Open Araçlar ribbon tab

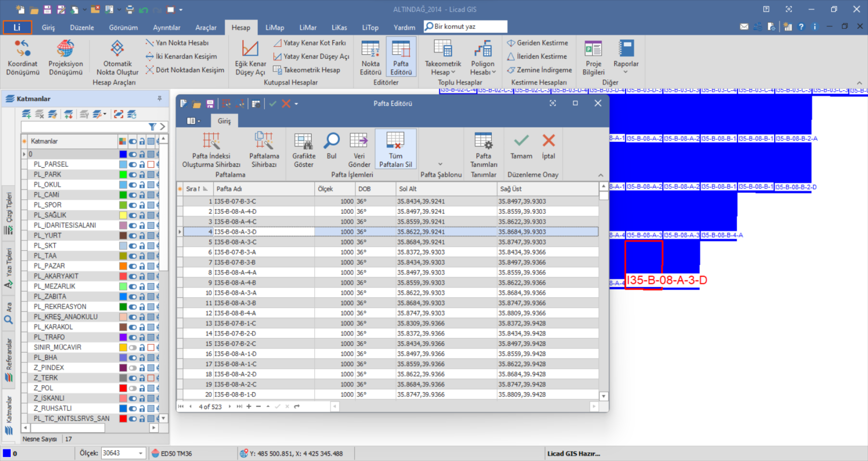pyautogui.click(x=206, y=27)
